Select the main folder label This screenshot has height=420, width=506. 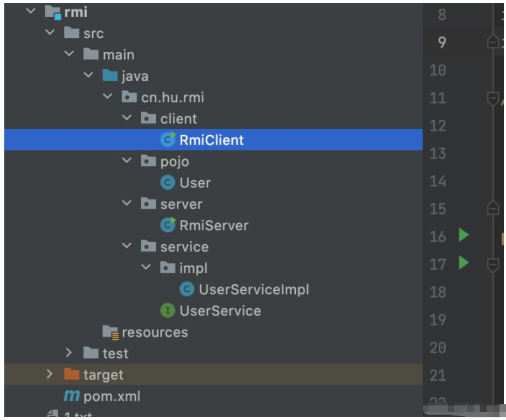click(x=119, y=54)
